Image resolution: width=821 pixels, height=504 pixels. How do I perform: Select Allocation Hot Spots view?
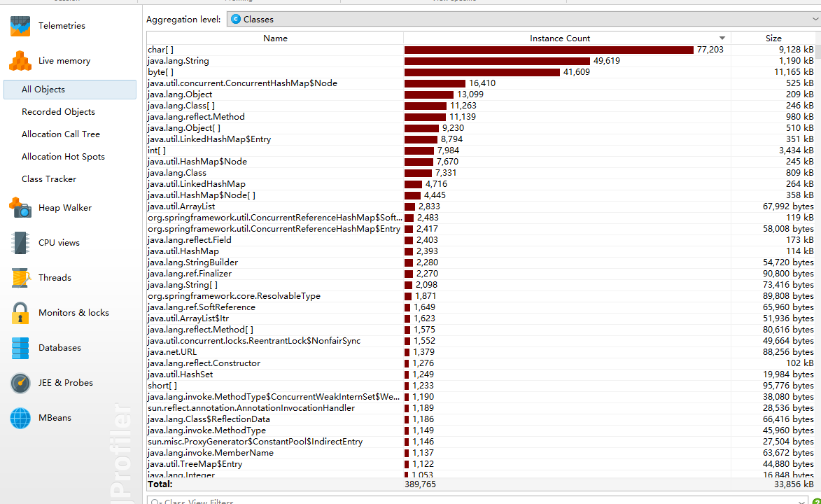(x=63, y=157)
